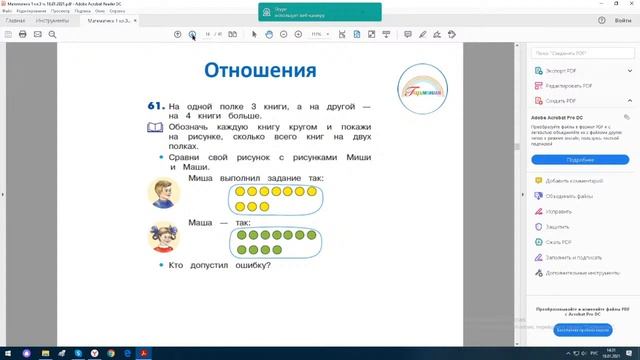Image resolution: width=640 pixels, height=360 pixels.
Task: Click the free trial blue button
Action: [583, 330]
